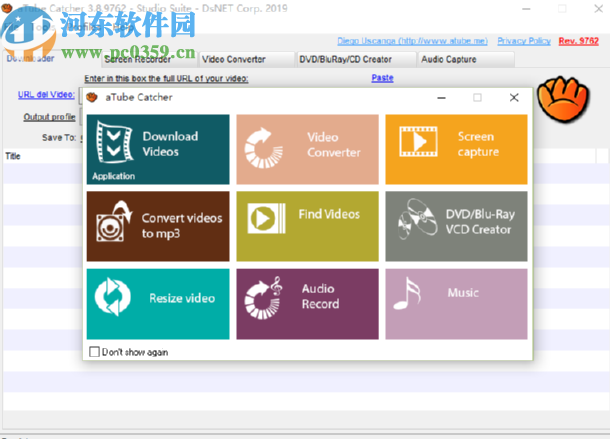Choose the Convert videos to mp3 tile text

[182, 225]
